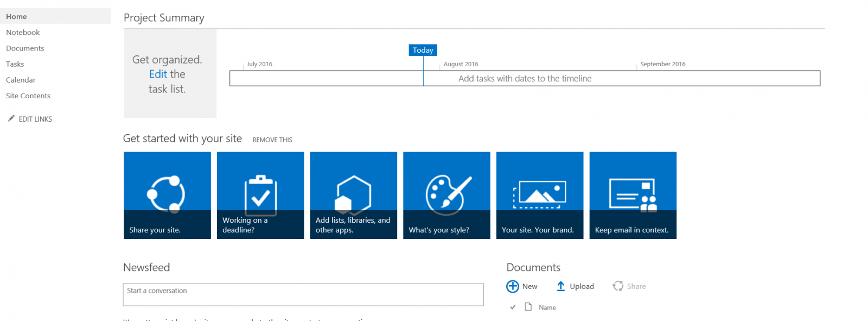The width and height of the screenshot is (868, 321).
Task: Click the Share label in Documents
Action: [636, 286]
